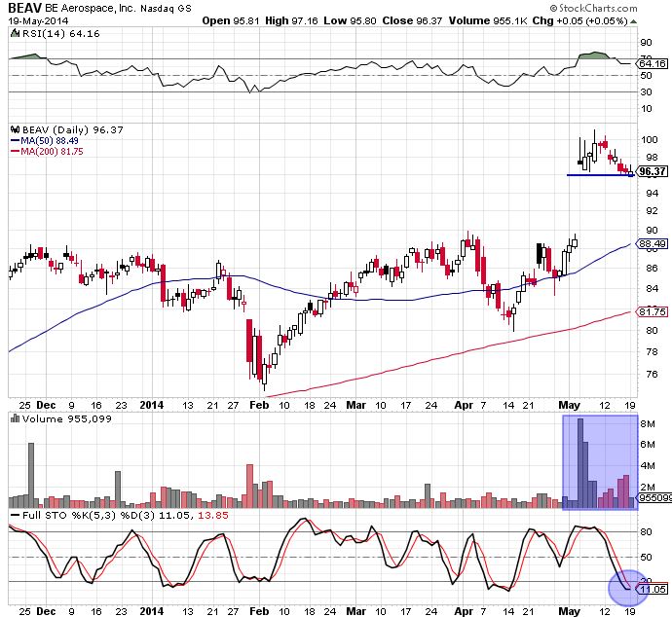The width and height of the screenshot is (672, 617).
Task: Click the Open 95.81 value
Action: tap(231, 20)
